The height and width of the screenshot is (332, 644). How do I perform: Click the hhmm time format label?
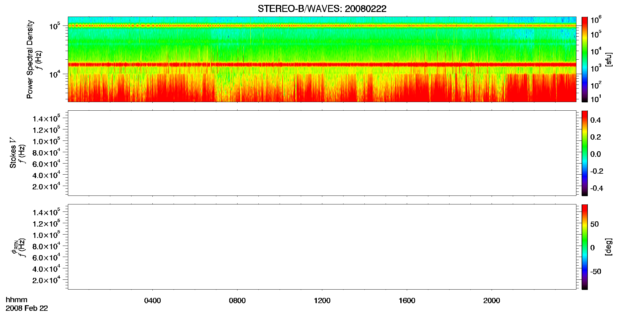[17, 300]
